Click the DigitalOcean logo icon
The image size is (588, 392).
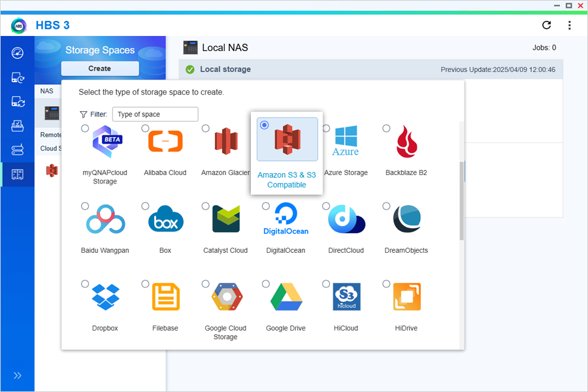tap(286, 219)
